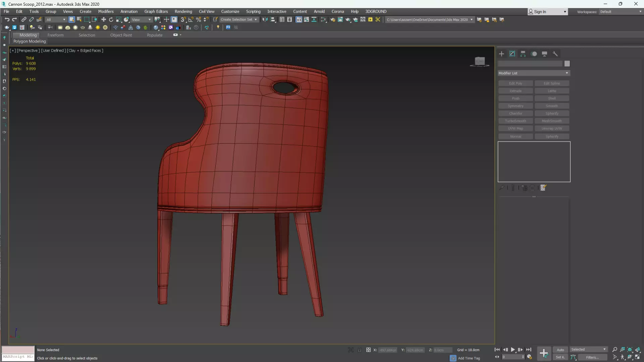Toggle Window/Crossing selection mode

pyautogui.click(x=94, y=20)
